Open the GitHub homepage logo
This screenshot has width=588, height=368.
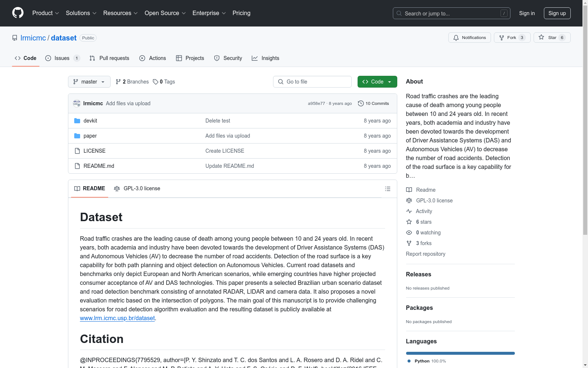coord(18,13)
